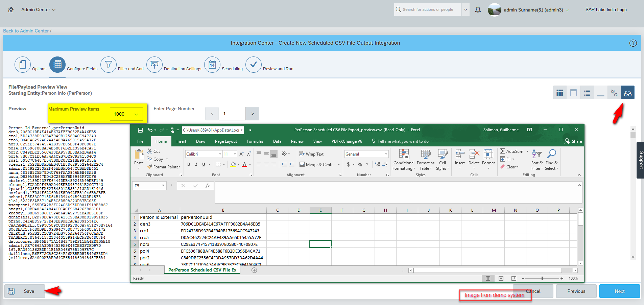Viewport: 644px width, 305px height.
Task: Open Maximum Preview Items dropdown
Action: point(126,114)
